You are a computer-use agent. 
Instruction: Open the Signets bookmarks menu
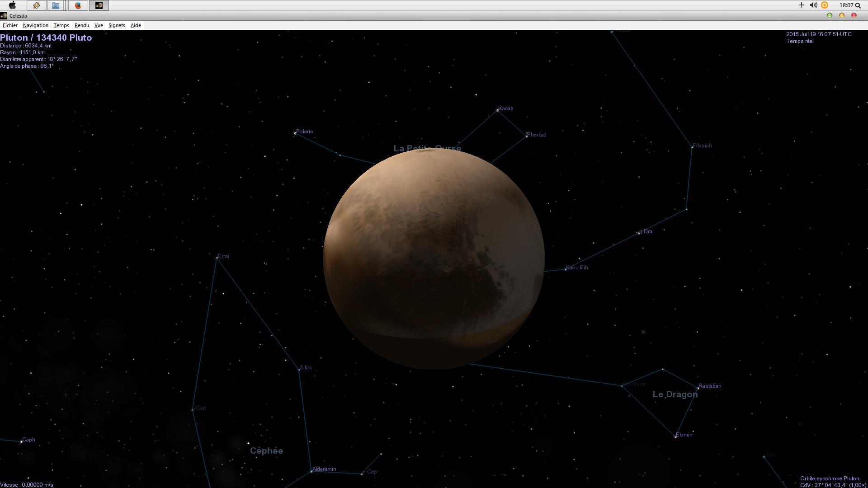tap(117, 25)
